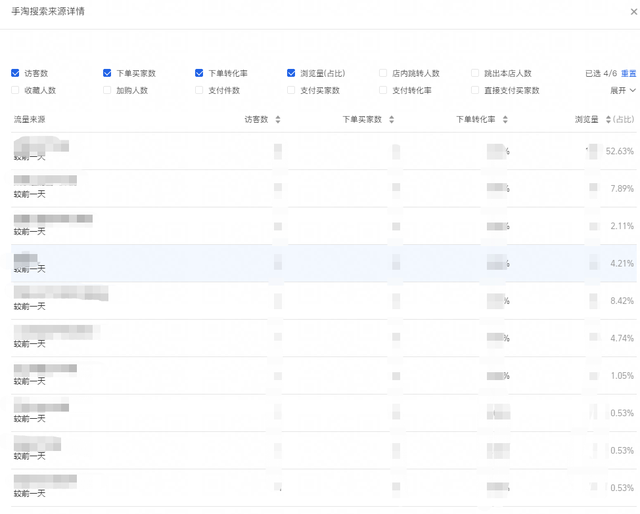The image size is (640, 514).
Task: Select the highlighted row with 4.21%
Action: [x=320, y=264]
